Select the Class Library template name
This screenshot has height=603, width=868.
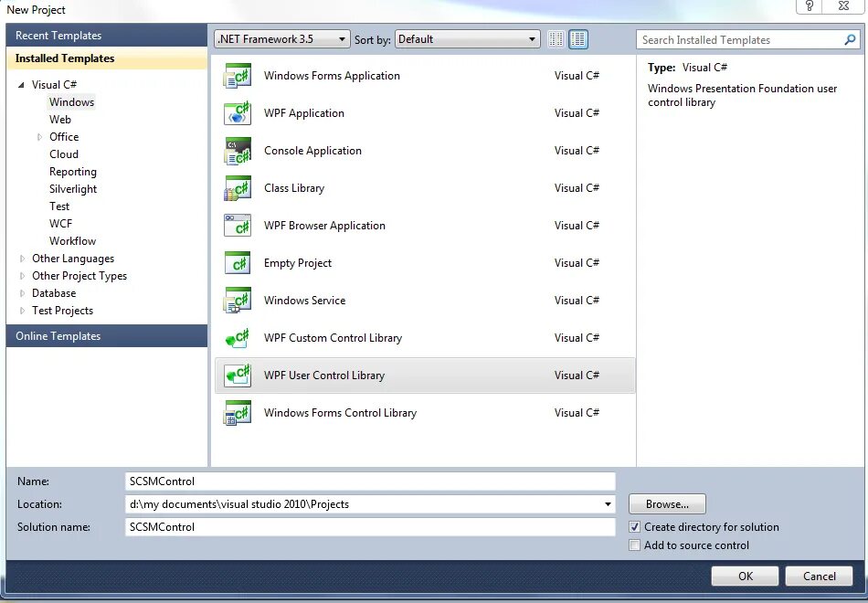tap(294, 188)
